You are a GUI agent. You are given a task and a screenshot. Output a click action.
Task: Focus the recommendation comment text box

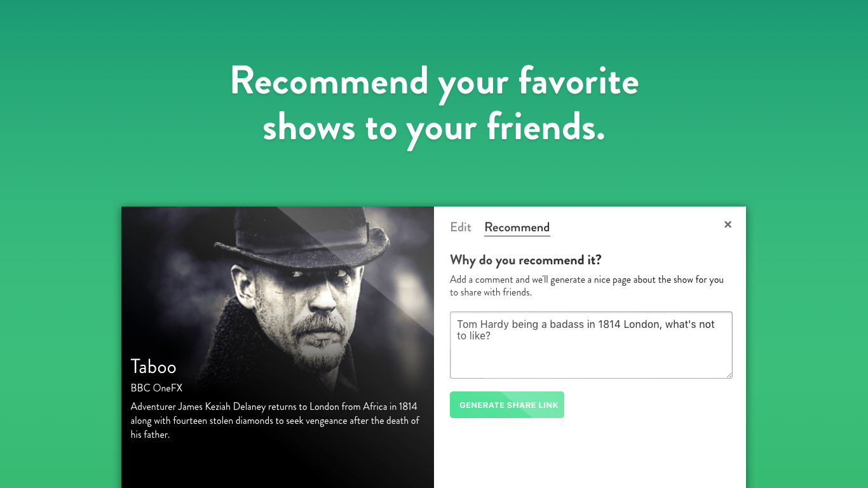(x=591, y=345)
